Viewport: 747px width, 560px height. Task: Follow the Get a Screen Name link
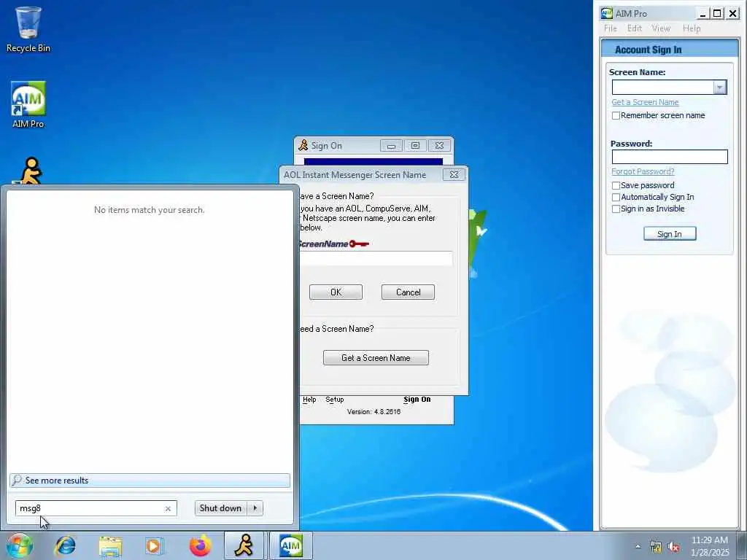645,102
